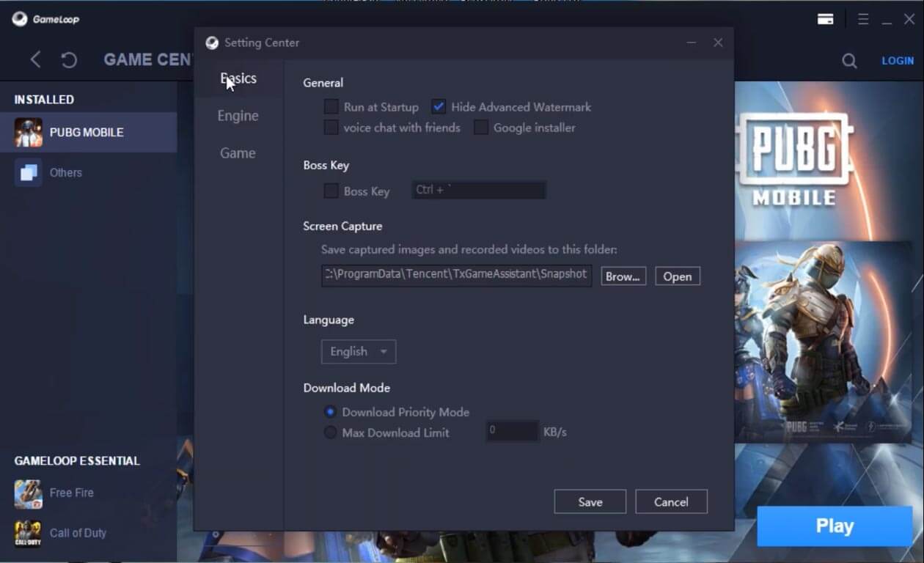Open the English language dropdown
The height and width of the screenshot is (563, 924).
pyautogui.click(x=359, y=352)
